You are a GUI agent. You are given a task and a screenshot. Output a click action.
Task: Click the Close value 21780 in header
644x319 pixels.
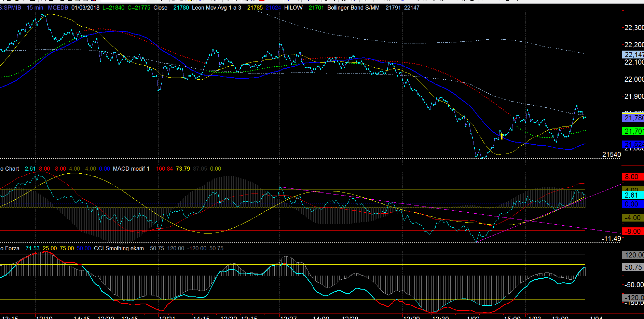coord(181,8)
